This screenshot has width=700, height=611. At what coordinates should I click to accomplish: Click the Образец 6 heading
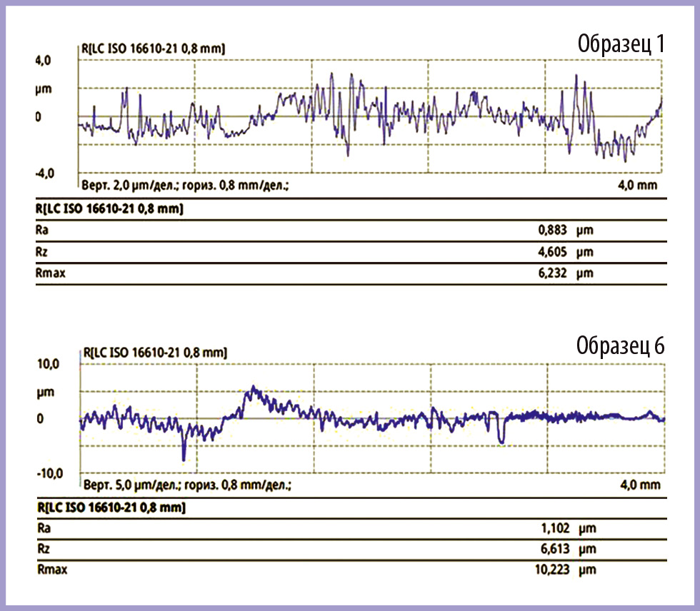coord(620,346)
